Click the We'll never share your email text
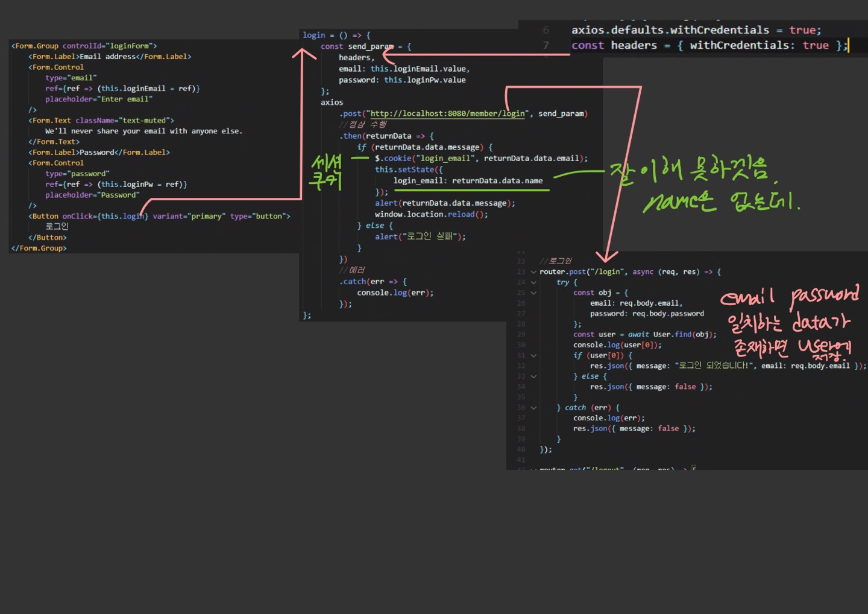The width and height of the screenshot is (868, 614). tap(143, 131)
